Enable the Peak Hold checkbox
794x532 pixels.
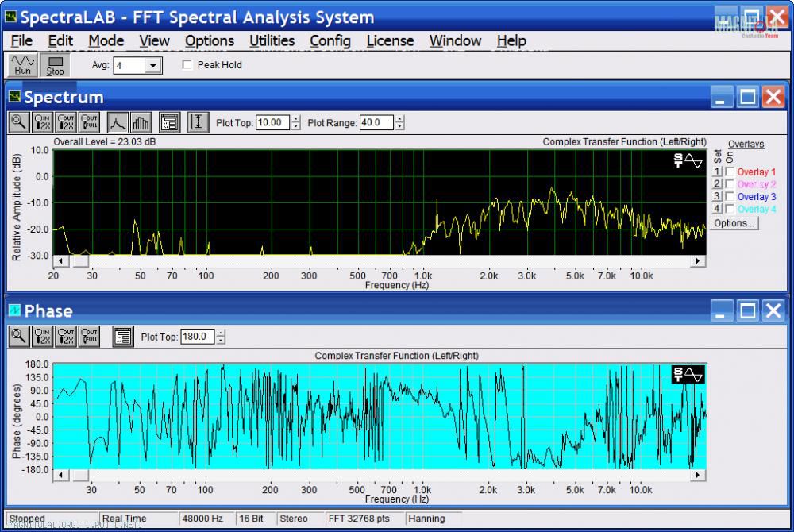(x=187, y=65)
